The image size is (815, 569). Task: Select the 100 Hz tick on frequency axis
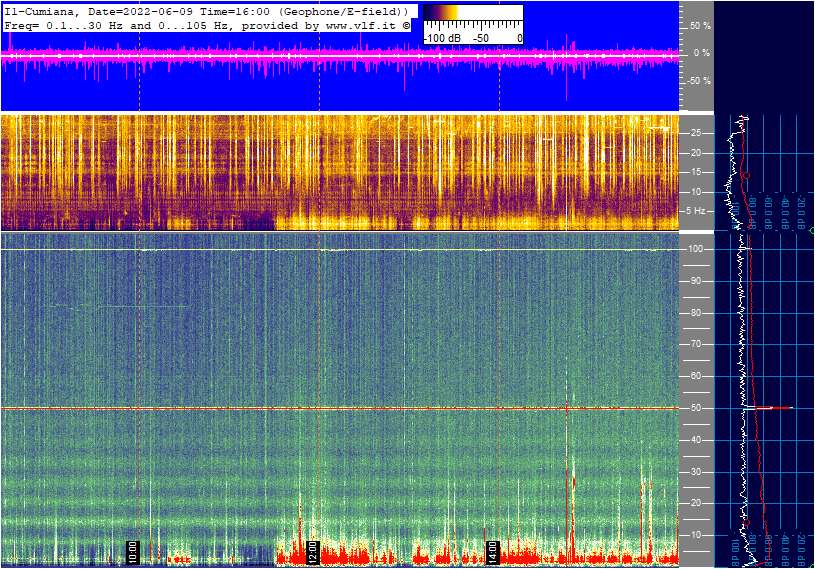696,249
